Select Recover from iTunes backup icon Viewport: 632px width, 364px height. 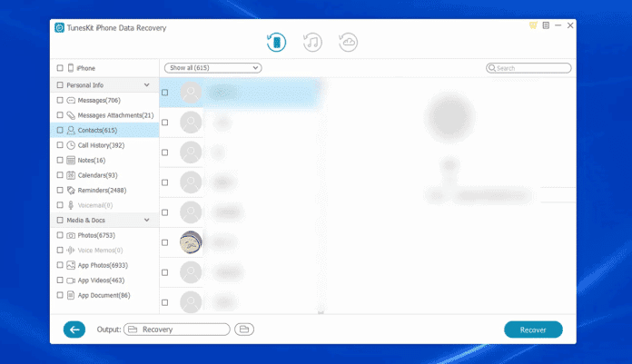312,42
